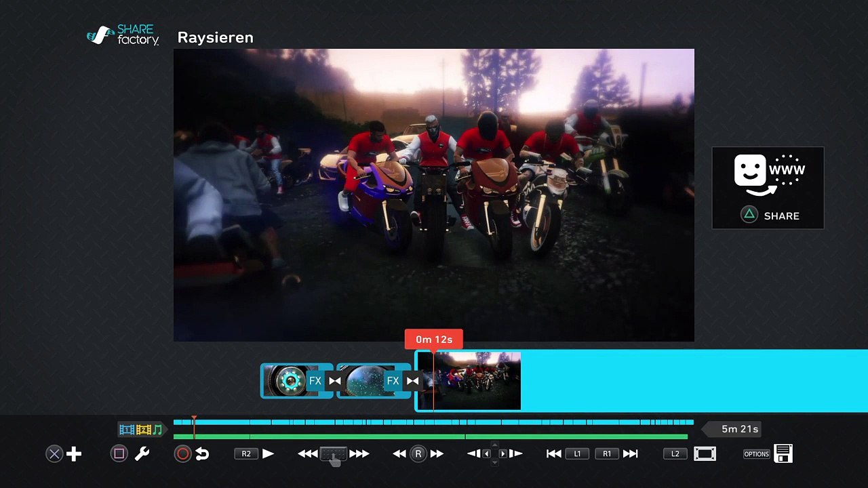Click the triple fast-forward arrows

359,454
